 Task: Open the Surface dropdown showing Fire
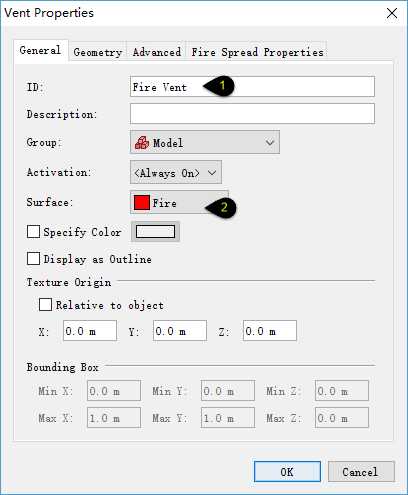point(179,202)
